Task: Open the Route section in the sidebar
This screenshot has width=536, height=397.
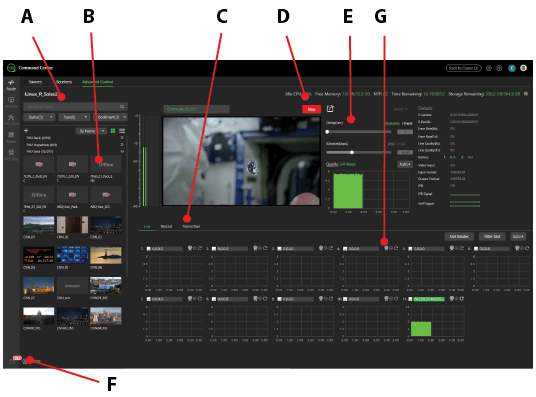Action: pos(11,85)
